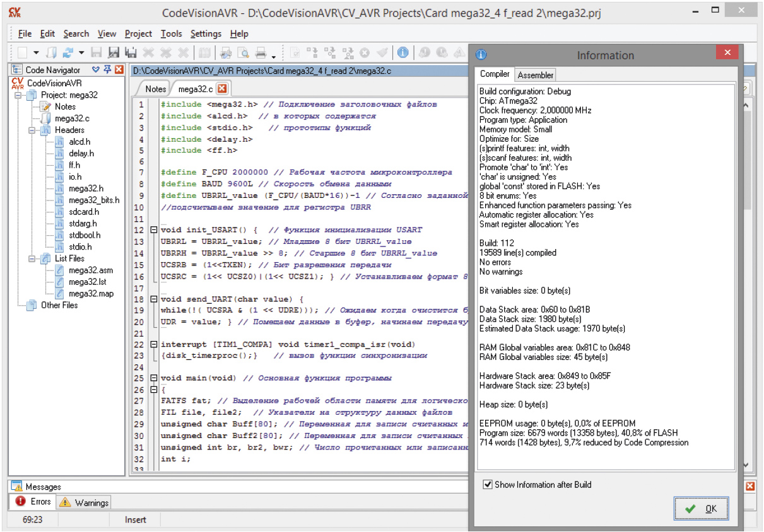Open the File menu

pos(25,33)
